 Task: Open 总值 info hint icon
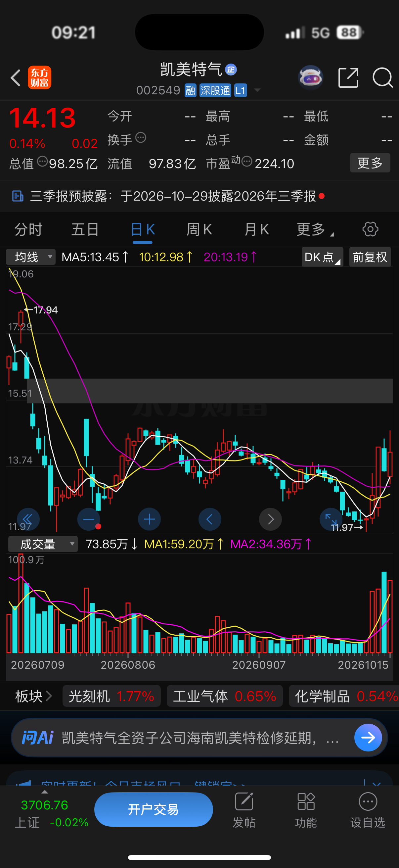pyautogui.click(x=42, y=162)
